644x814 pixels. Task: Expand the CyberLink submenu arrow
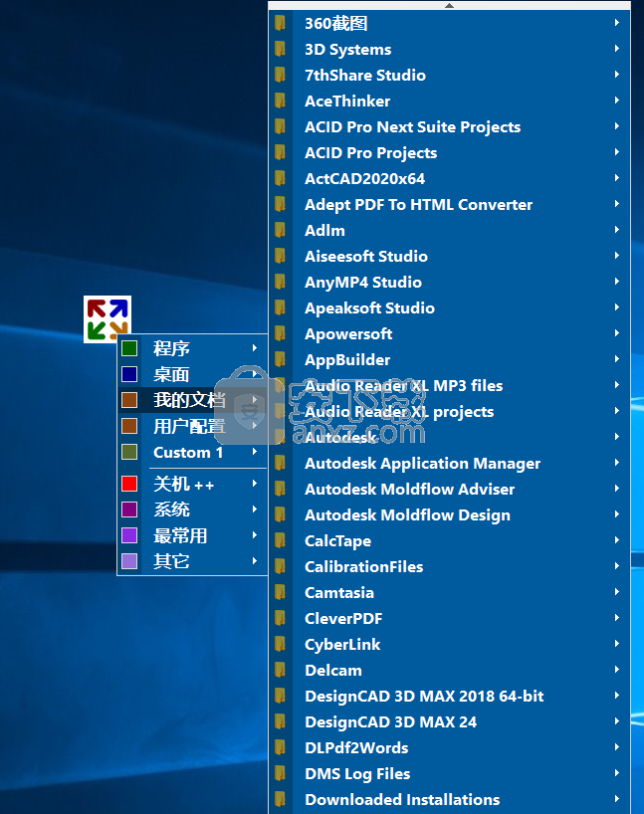(616, 643)
